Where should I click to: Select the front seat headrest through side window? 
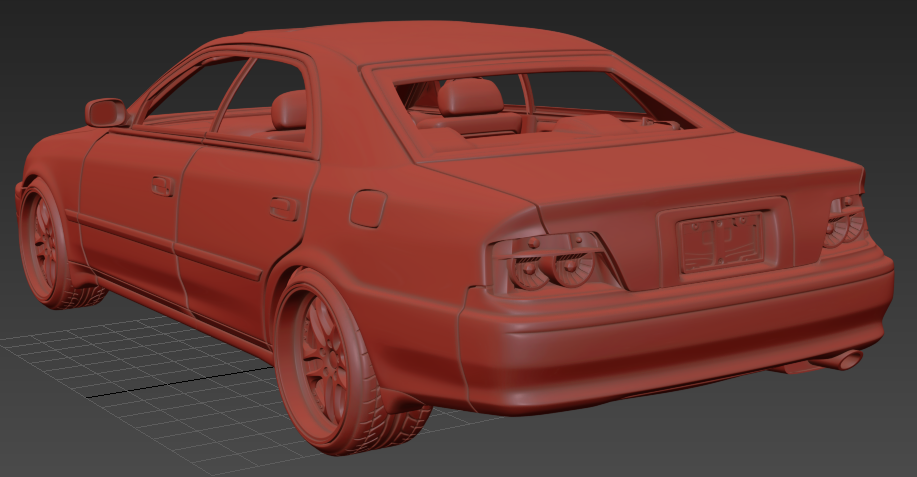coord(289,109)
